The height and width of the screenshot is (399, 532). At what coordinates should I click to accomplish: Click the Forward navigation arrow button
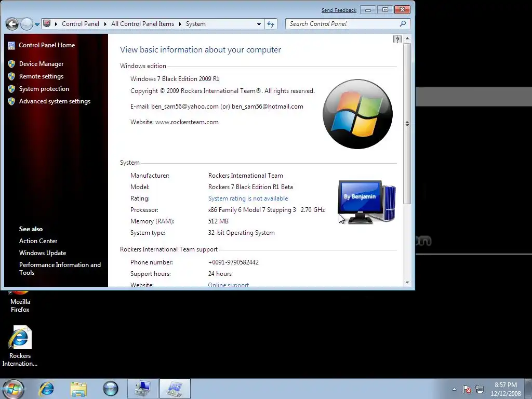26,24
